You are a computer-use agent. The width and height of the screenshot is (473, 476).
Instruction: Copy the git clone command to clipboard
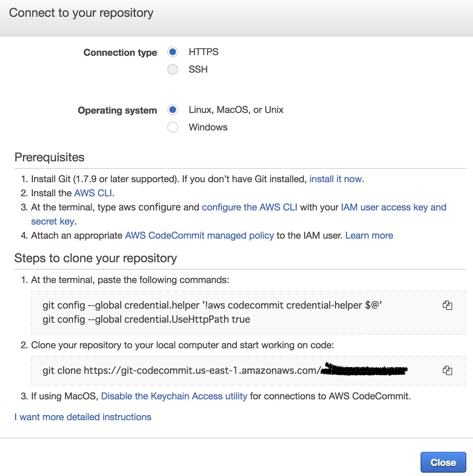447,370
